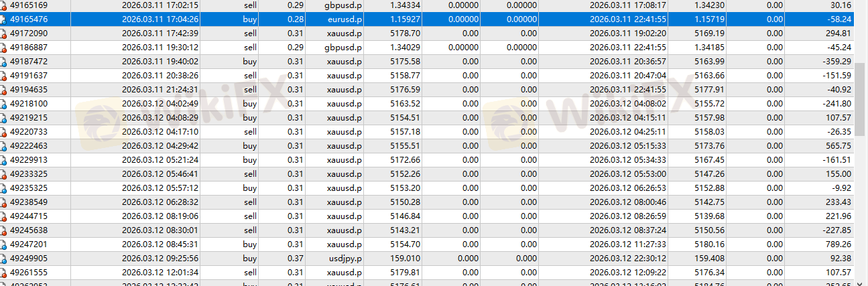The width and height of the screenshot is (868, 286).
Task: Click close time 2026.03.11 19:02:20
Action: coord(628,33)
